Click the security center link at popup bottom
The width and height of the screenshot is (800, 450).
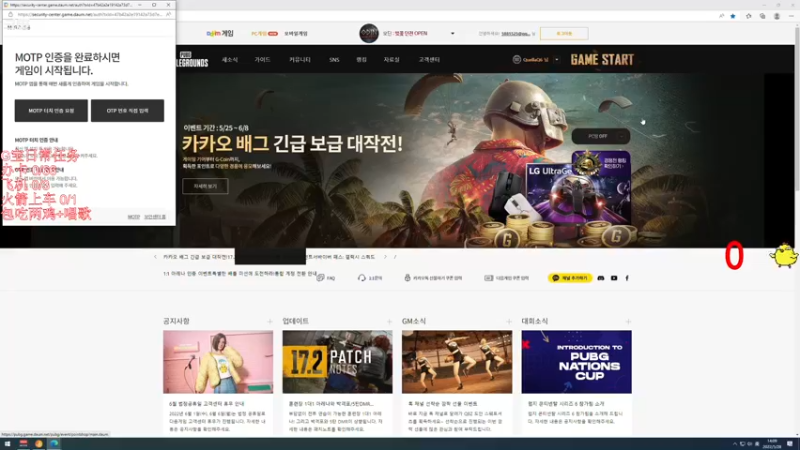coord(155,217)
